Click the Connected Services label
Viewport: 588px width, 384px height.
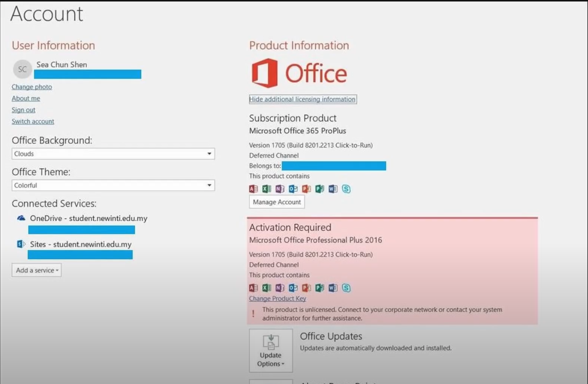click(x=54, y=204)
